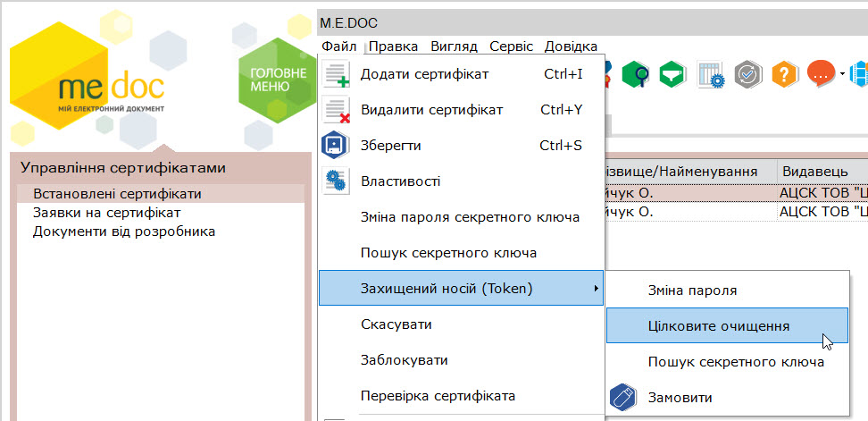Image resolution: width=868 pixels, height=421 pixels.
Task: Click the gray refresh-check hexagon icon
Action: click(x=748, y=73)
